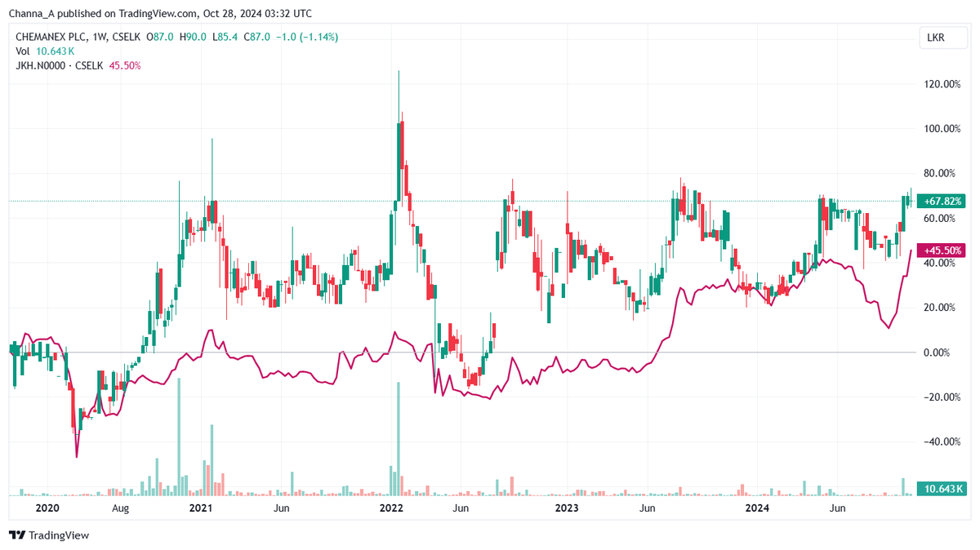
Task: Click the 40.00% axis label
Action: pyautogui.click(x=939, y=264)
